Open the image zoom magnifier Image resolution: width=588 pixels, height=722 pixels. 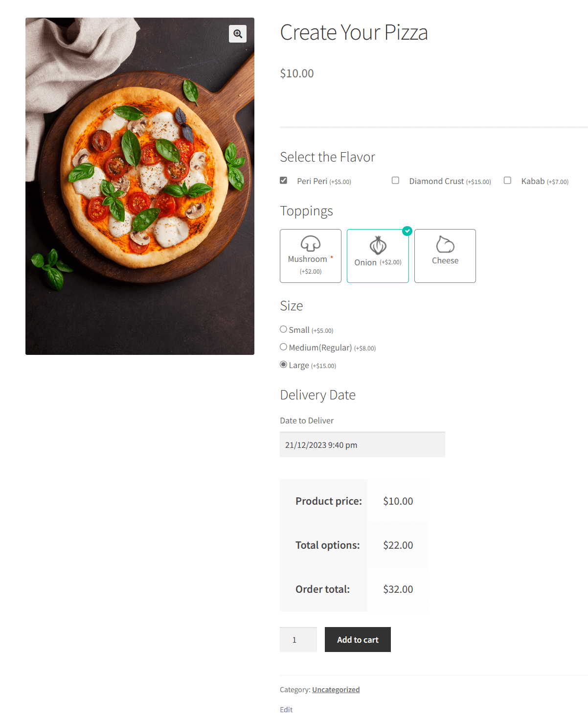tap(238, 34)
